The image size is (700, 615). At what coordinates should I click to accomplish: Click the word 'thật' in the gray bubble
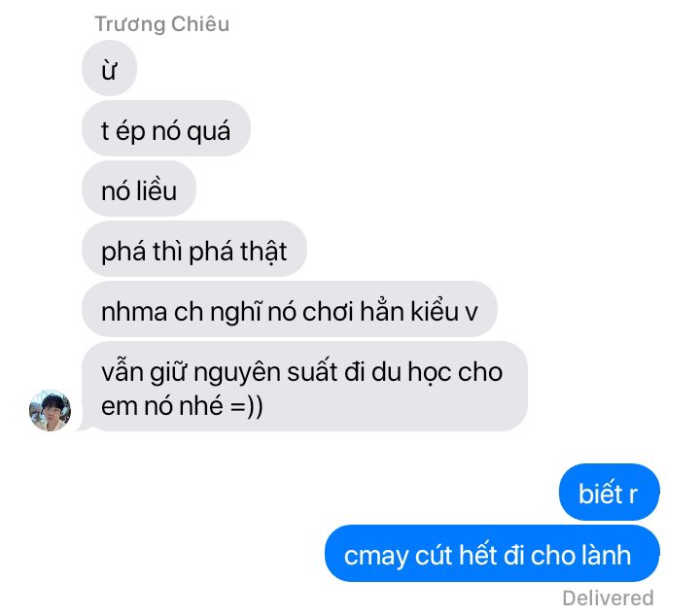pos(263,252)
